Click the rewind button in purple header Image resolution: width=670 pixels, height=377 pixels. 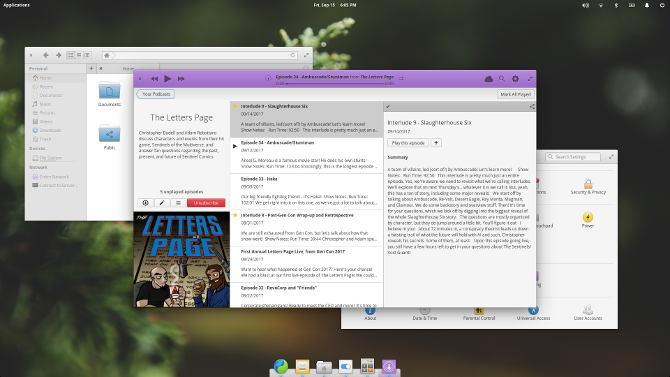154,79
